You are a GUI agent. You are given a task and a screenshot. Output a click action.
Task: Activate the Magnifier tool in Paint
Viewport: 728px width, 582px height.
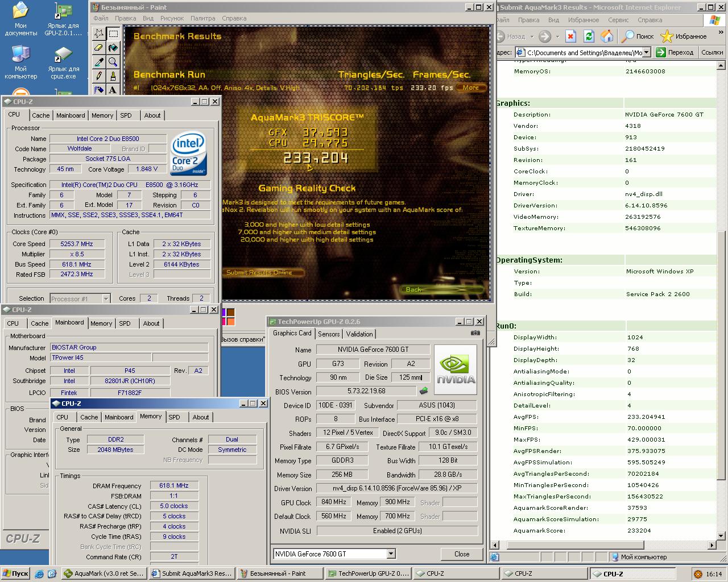(113, 62)
